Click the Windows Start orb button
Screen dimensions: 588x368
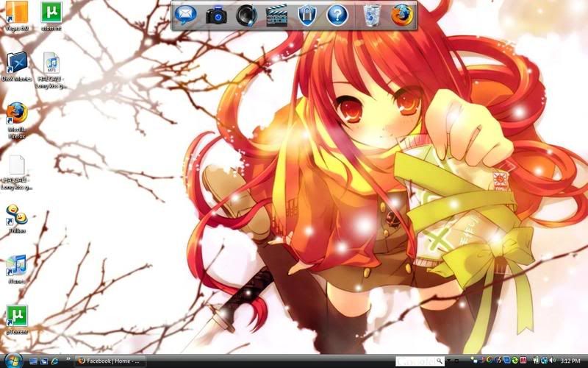tap(12, 361)
